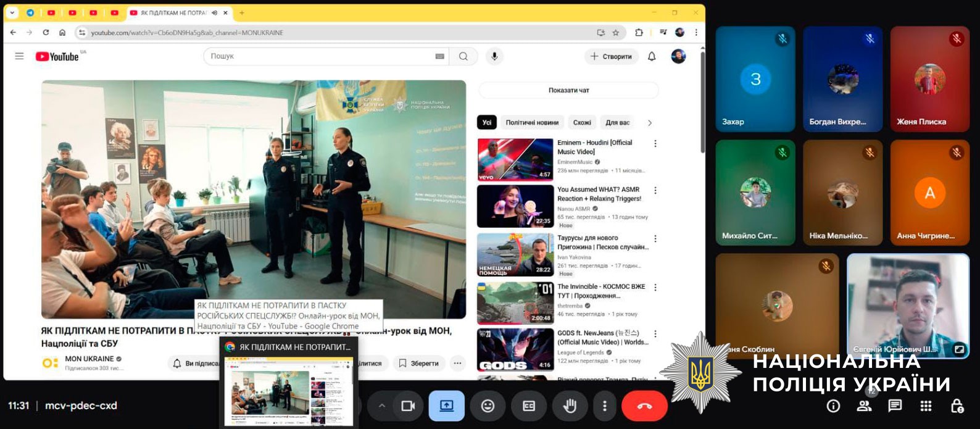Open YouTube notifications bell
980x429 pixels.
652,56
